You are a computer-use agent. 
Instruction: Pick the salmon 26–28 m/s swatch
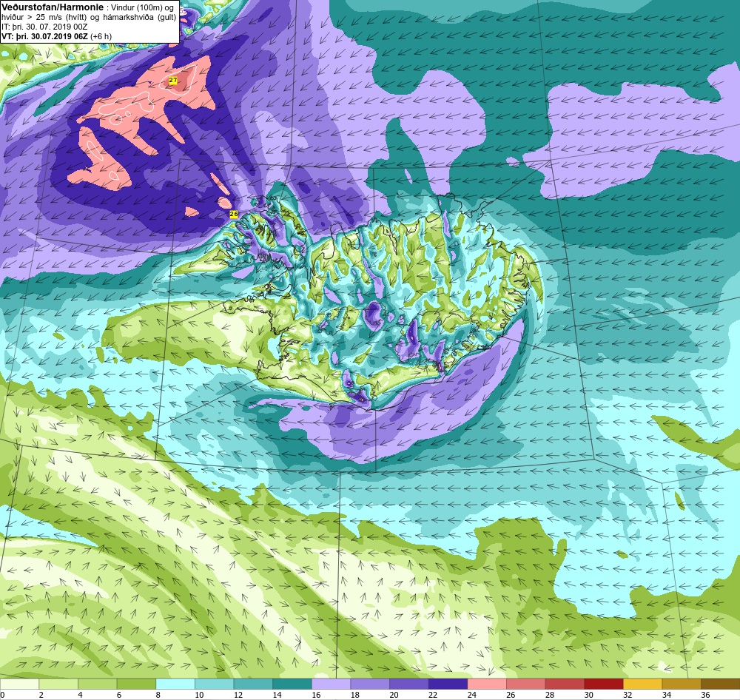pos(525,684)
